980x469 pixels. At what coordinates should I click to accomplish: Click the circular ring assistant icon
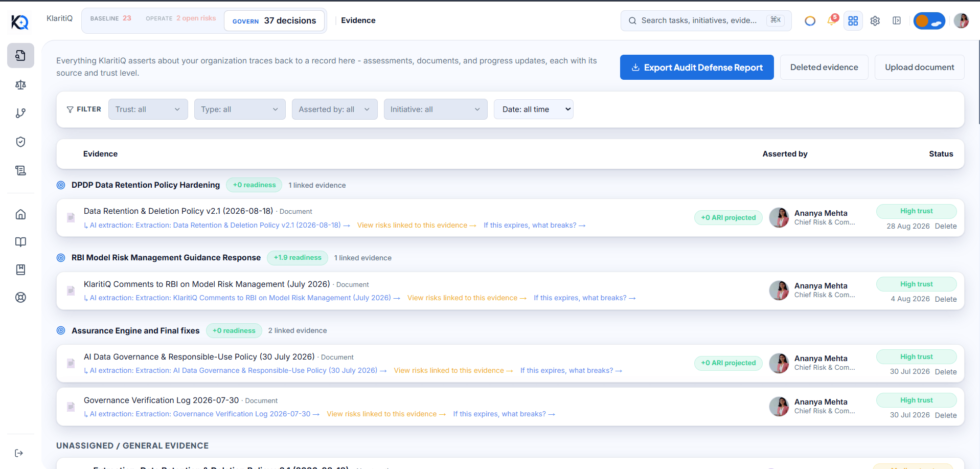point(810,20)
